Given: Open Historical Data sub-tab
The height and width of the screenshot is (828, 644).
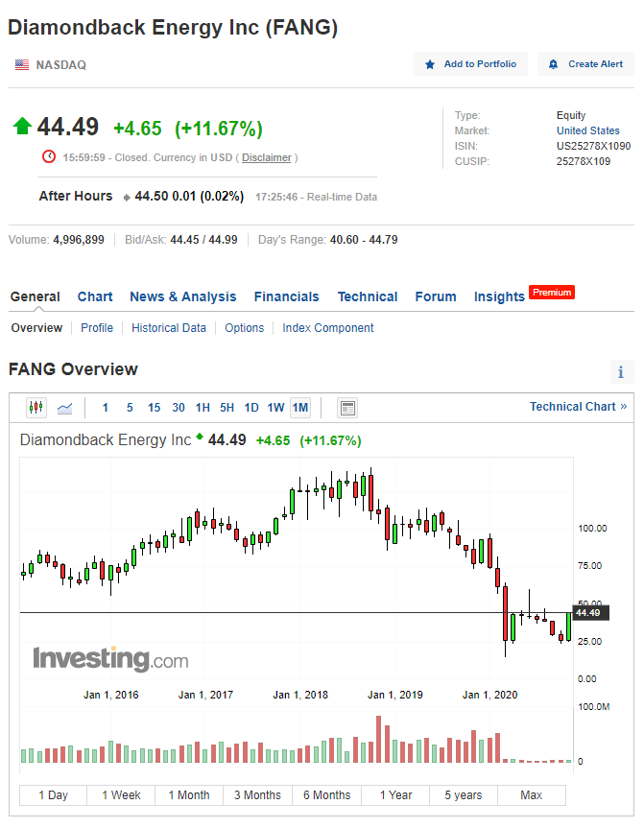Looking at the screenshot, I should (x=169, y=328).
